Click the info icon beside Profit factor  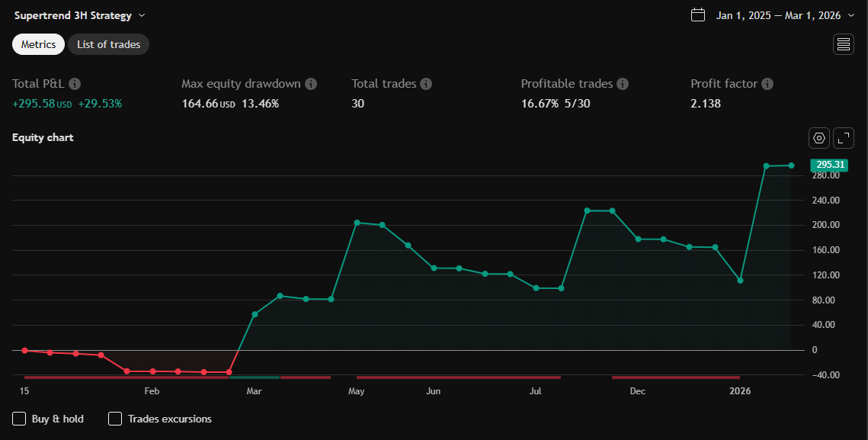tap(767, 84)
